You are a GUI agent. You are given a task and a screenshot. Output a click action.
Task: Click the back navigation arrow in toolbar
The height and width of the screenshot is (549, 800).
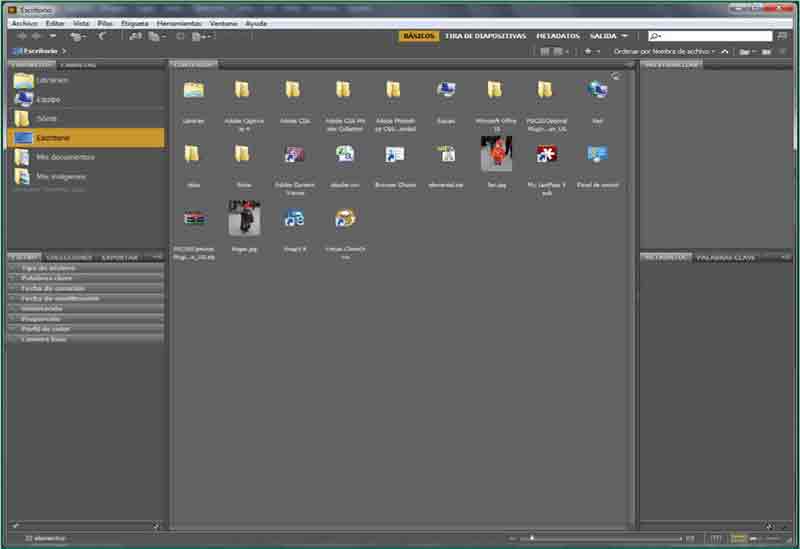[x=22, y=36]
